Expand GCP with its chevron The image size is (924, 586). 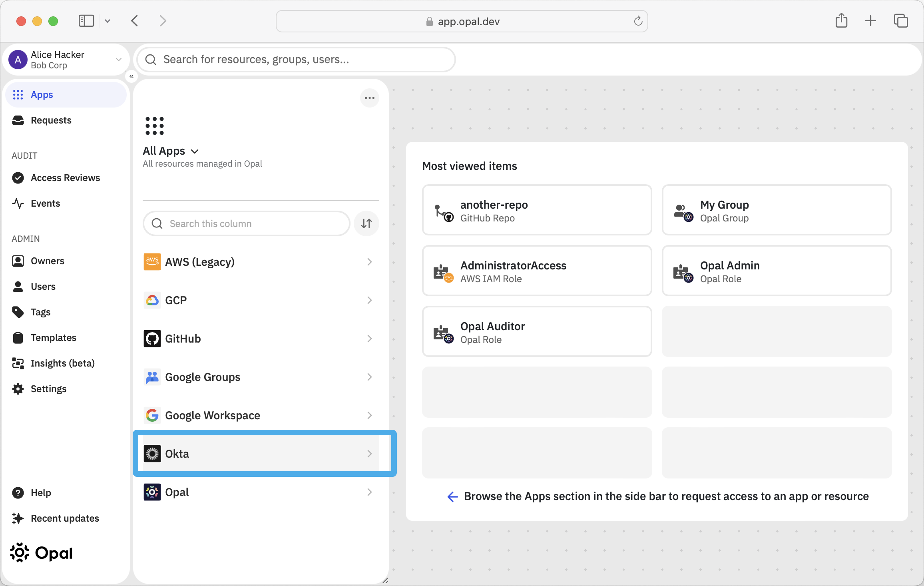370,300
